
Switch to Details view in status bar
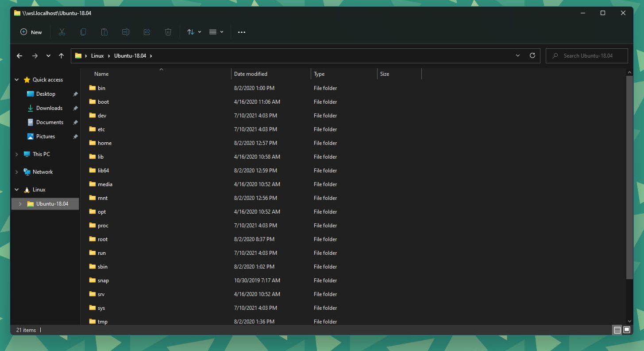click(617, 330)
